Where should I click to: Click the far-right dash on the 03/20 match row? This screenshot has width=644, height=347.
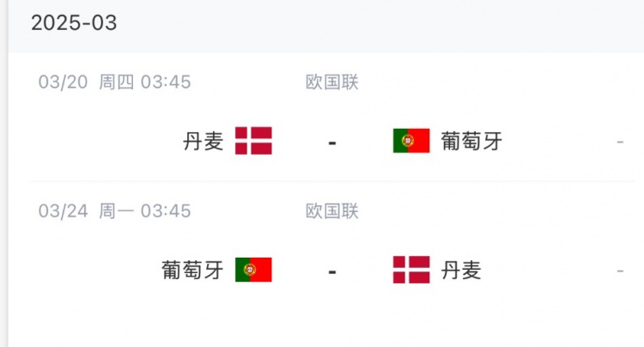click(620, 142)
